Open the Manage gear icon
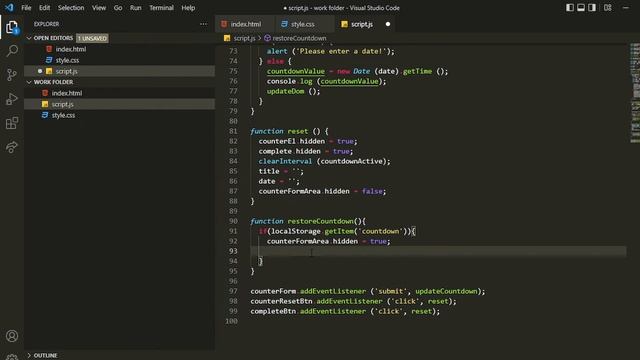 [x=12, y=357]
